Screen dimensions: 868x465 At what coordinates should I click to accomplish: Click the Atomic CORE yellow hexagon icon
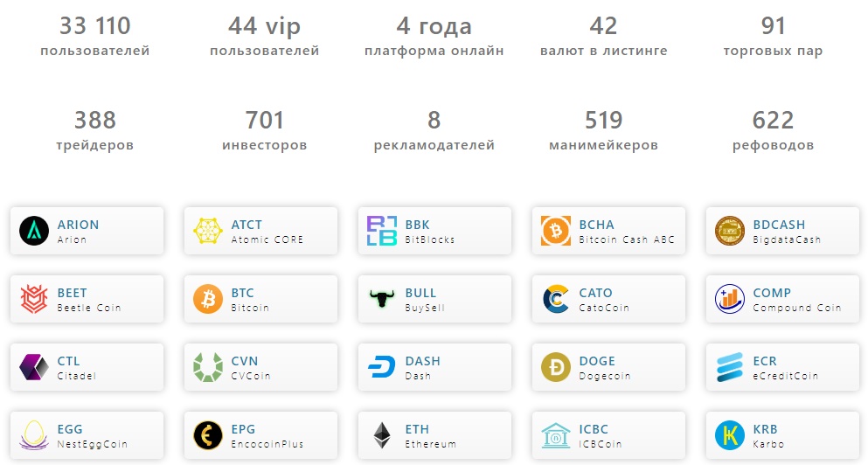point(207,231)
